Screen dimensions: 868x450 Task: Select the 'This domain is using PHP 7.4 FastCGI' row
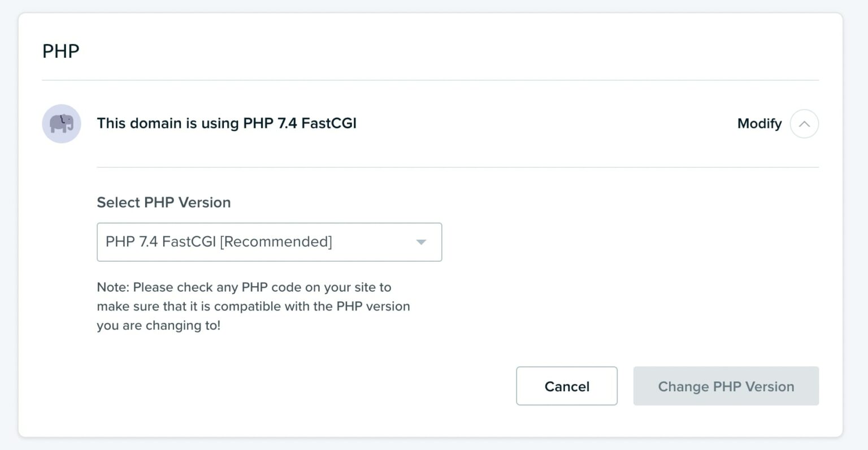click(x=226, y=123)
